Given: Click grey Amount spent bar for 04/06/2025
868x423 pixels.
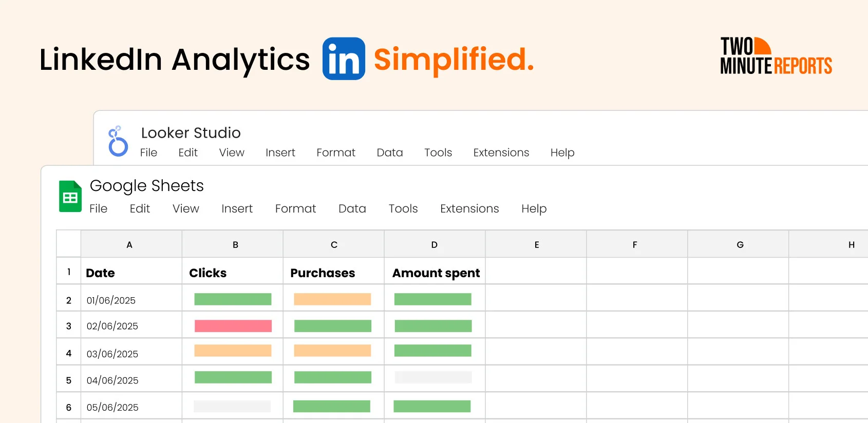Looking at the screenshot, I should pos(433,377).
